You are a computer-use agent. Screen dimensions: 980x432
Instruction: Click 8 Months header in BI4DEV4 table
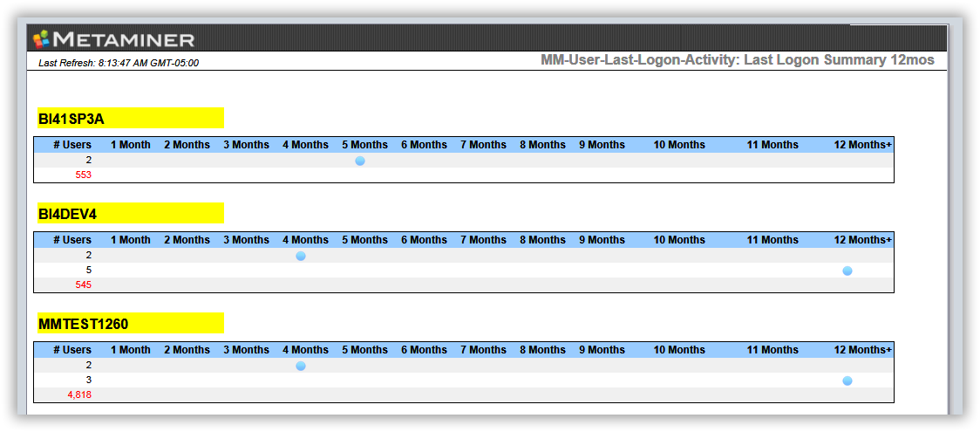coord(542,240)
